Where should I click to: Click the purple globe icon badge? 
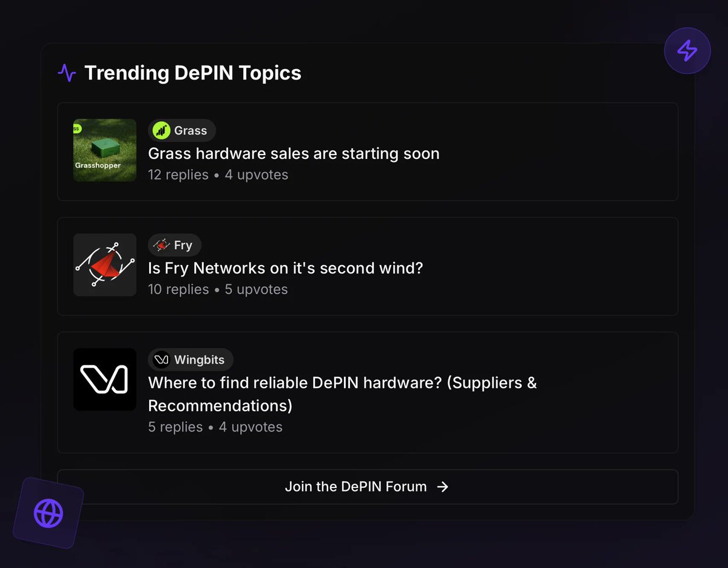point(48,513)
